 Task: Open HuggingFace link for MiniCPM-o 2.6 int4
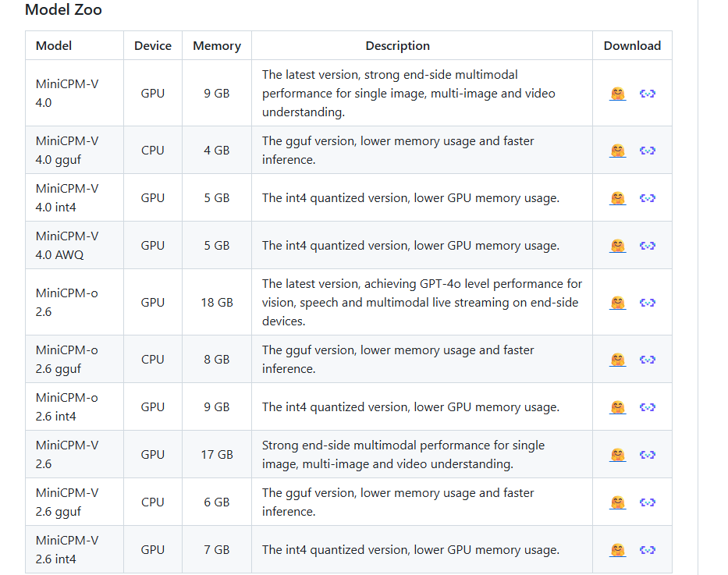tap(617, 407)
